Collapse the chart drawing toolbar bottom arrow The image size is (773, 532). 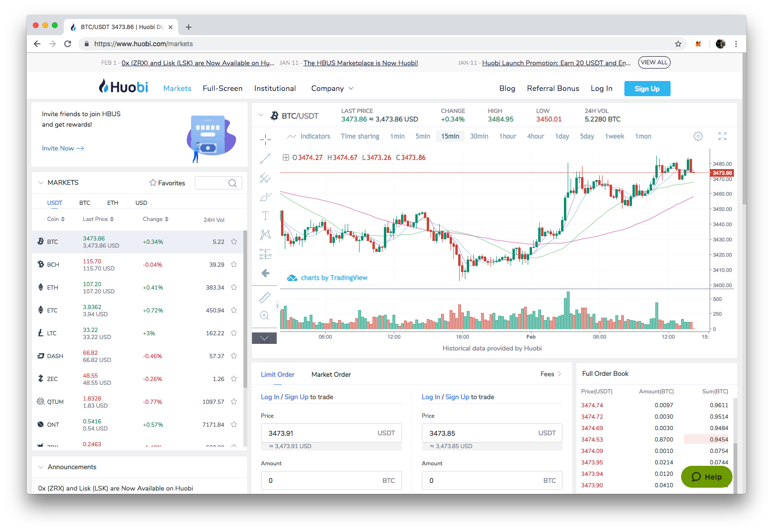[264, 339]
